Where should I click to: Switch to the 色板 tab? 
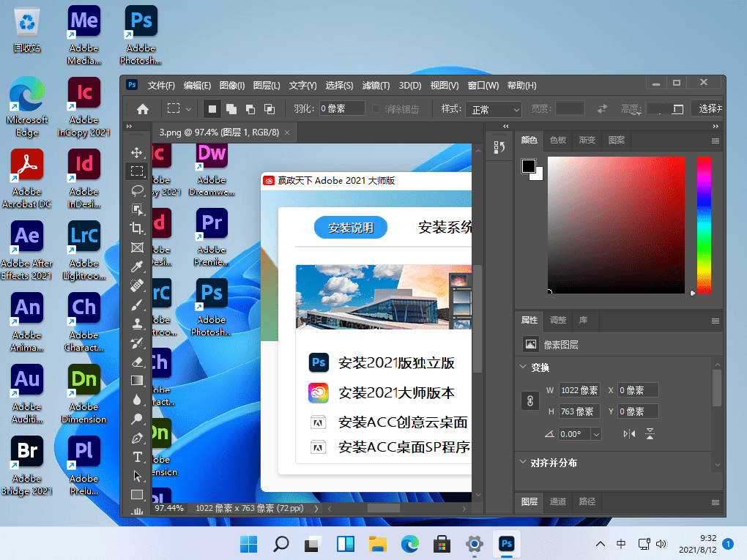[558, 140]
